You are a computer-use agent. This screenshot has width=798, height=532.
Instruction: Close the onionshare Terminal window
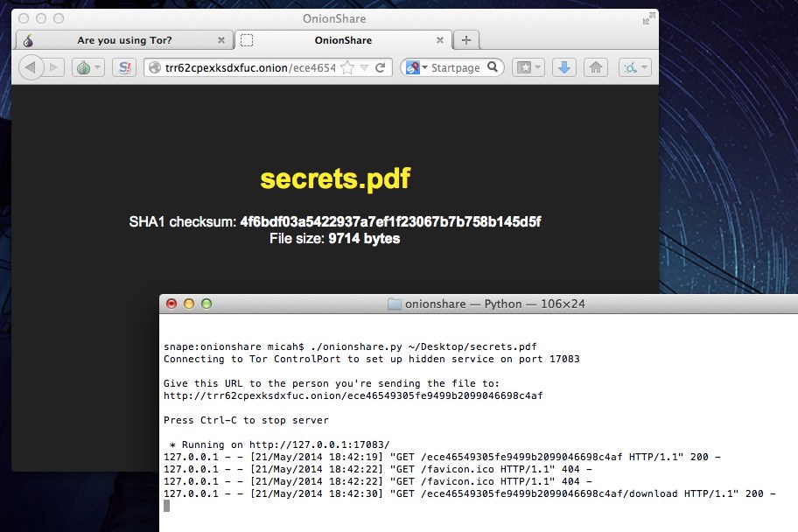pyautogui.click(x=171, y=304)
